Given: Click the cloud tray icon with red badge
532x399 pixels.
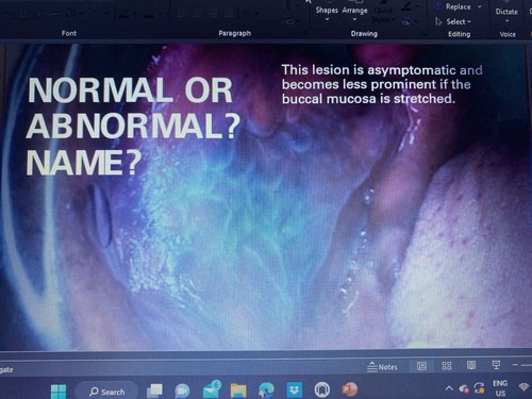Looking at the screenshot, I should (464, 388).
